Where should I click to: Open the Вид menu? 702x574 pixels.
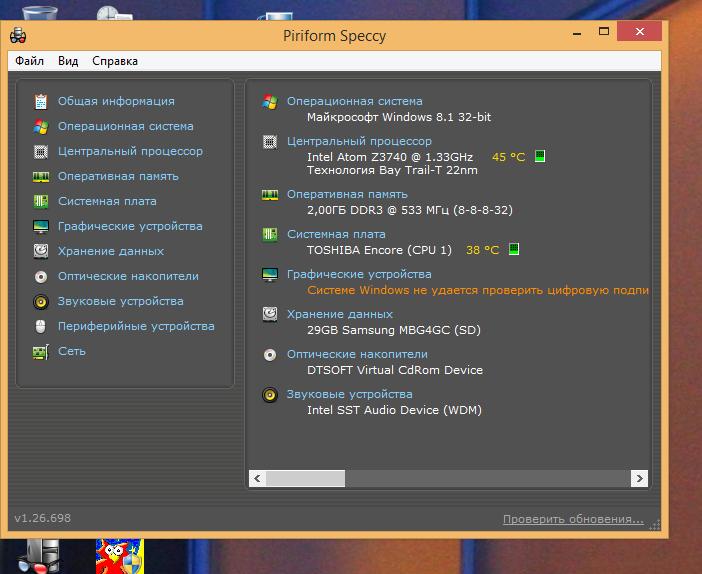click(68, 61)
